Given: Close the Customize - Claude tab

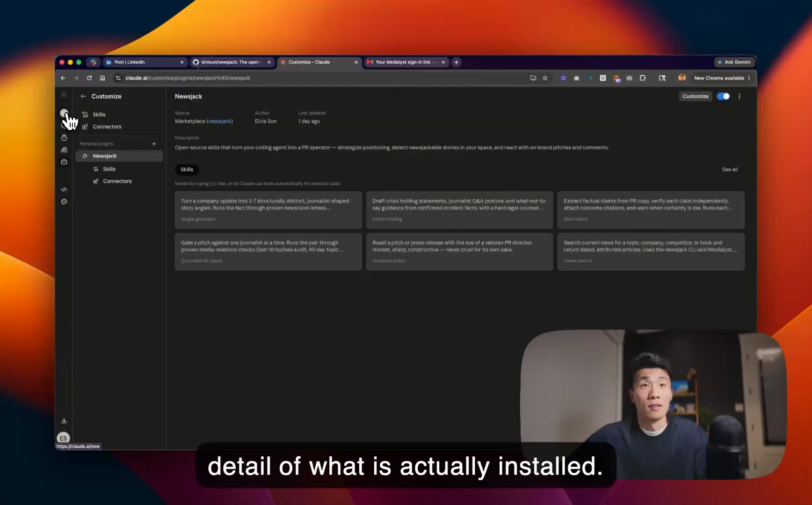Looking at the screenshot, I should click(356, 62).
